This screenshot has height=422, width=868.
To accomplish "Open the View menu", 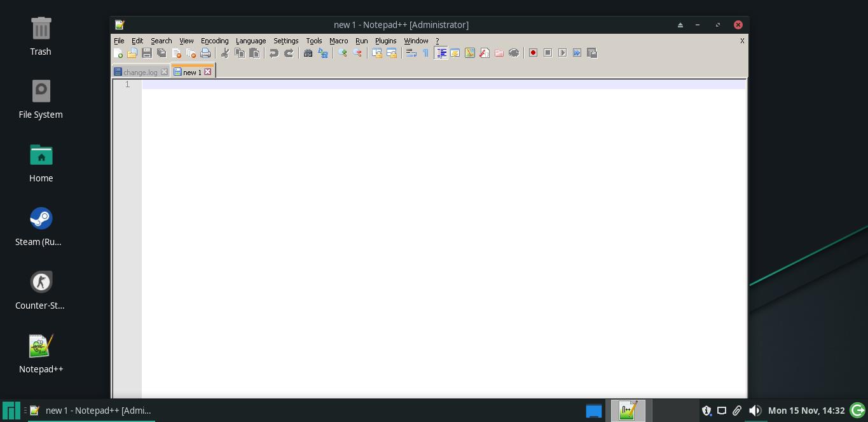I will tap(186, 41).
